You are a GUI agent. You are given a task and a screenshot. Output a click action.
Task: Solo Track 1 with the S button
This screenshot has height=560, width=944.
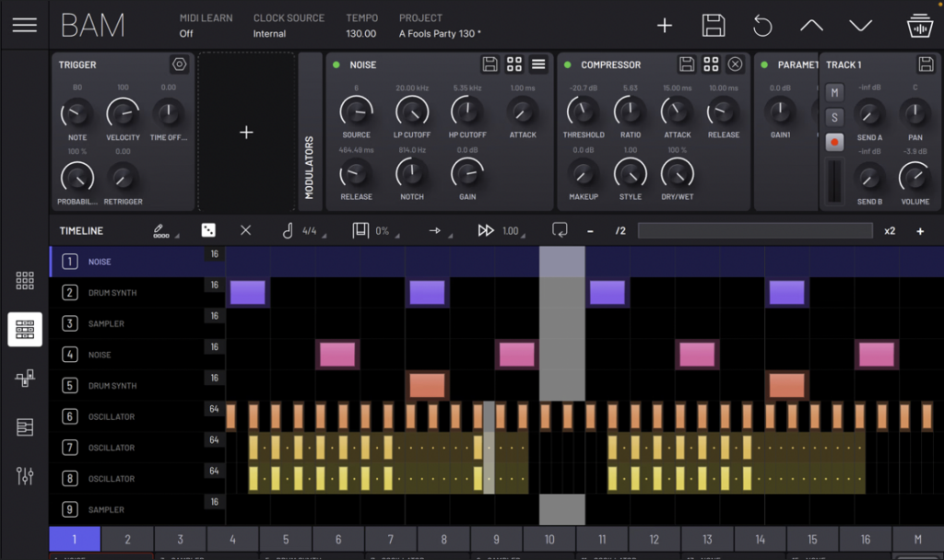click(x=834, y=118)
